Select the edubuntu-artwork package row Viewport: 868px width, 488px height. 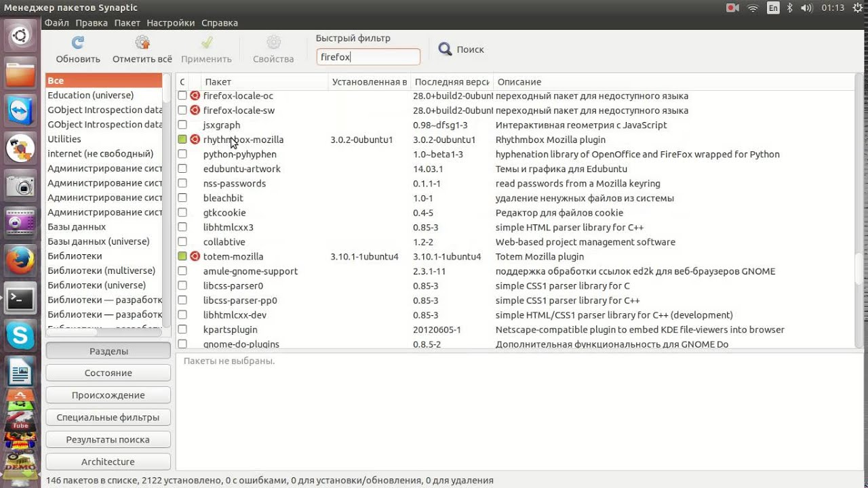pyautogui.click(x=515, y=169)
